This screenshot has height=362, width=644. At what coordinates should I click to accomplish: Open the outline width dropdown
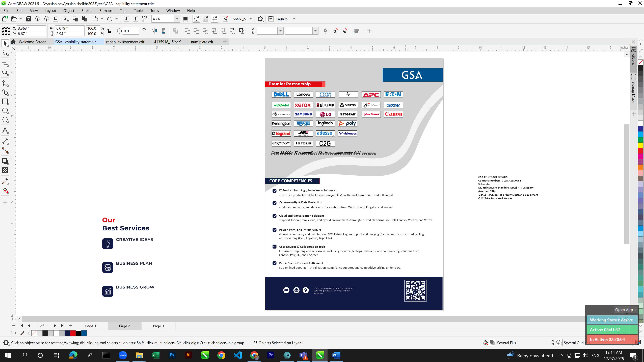(x=281, y=31)
